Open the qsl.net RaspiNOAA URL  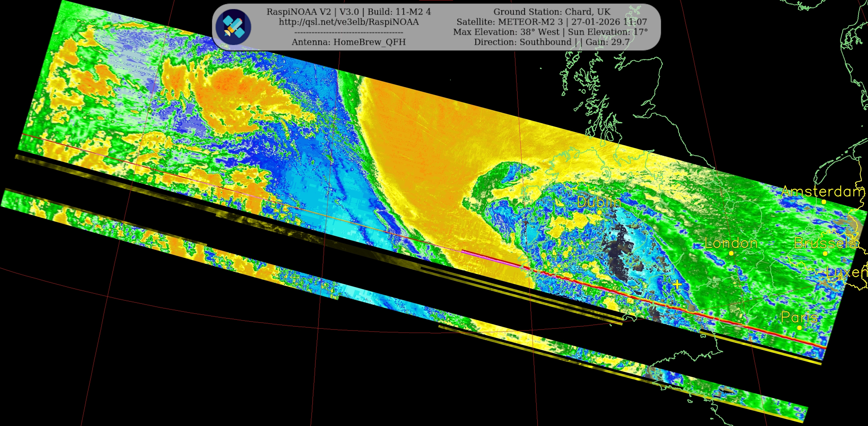(349, 22)
